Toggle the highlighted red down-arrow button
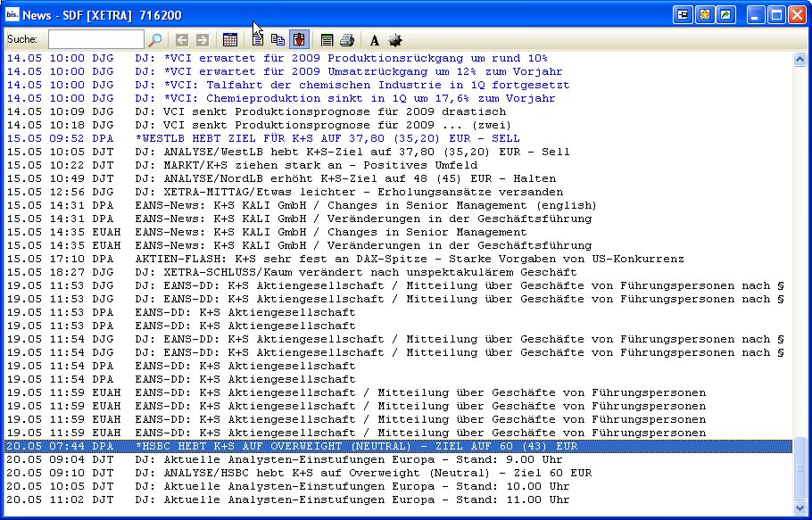 point(299,40)
